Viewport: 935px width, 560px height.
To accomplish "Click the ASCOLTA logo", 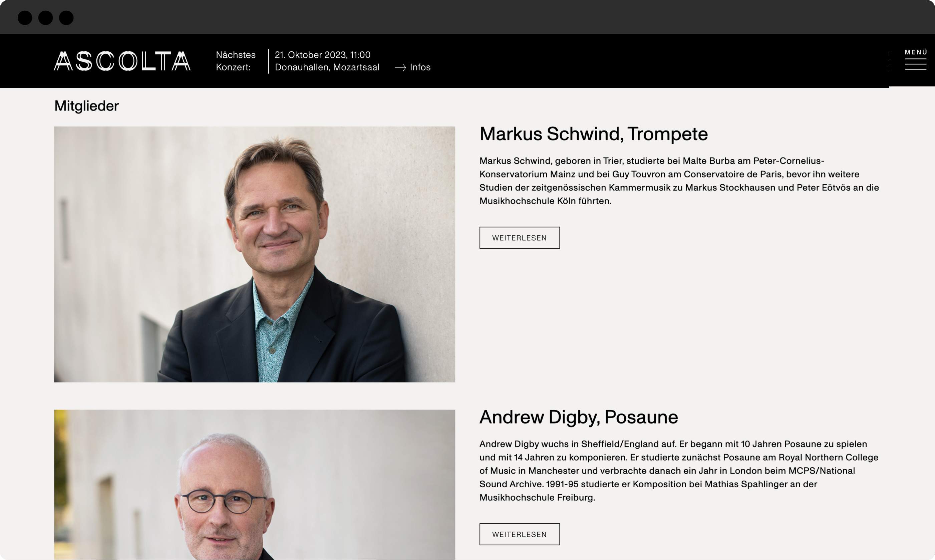I will (122, 61).
